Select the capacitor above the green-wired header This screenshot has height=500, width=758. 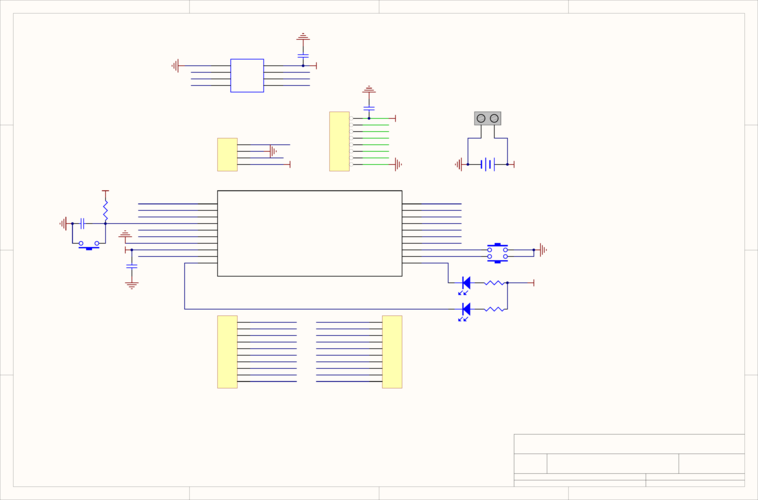tap(369, 109)
